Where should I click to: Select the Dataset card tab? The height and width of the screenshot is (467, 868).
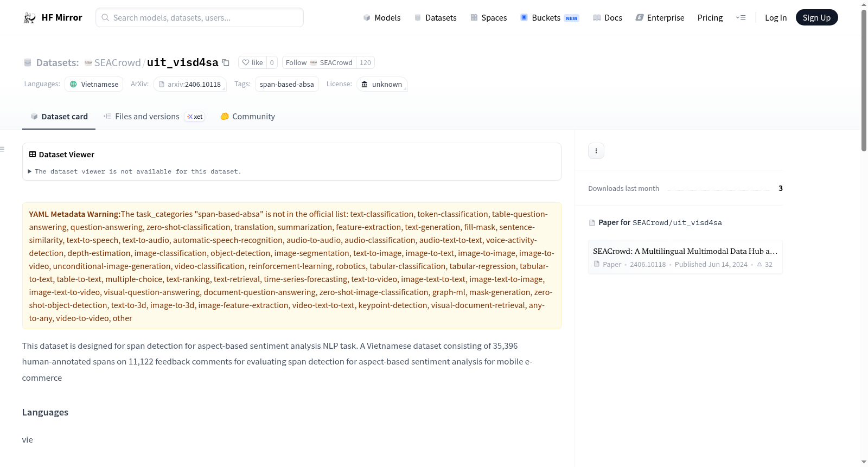(x=59, y=117)
